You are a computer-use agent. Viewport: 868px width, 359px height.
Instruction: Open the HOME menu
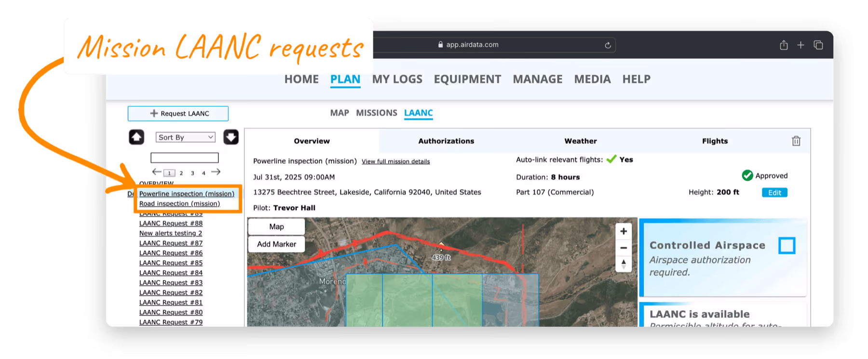pos(301,79)
